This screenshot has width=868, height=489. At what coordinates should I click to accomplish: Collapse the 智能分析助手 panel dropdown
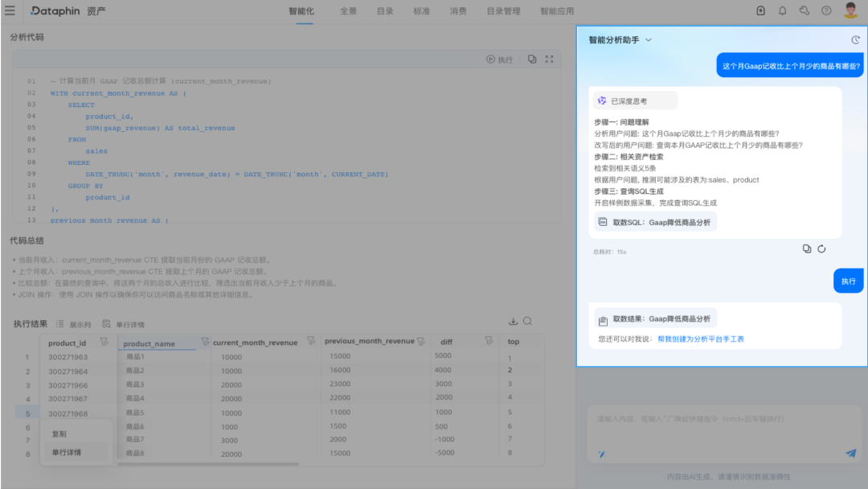point(649,39)
